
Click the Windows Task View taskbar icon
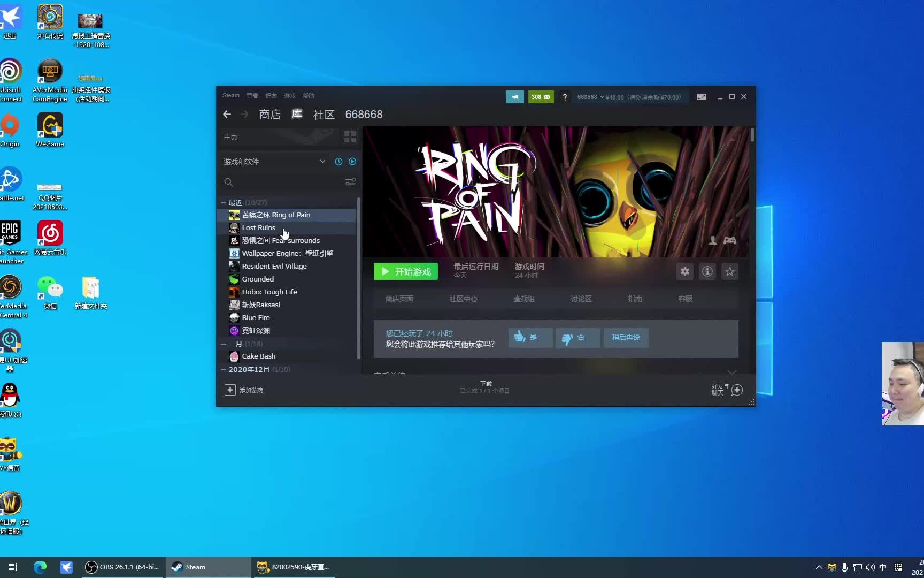pos(13,567)
